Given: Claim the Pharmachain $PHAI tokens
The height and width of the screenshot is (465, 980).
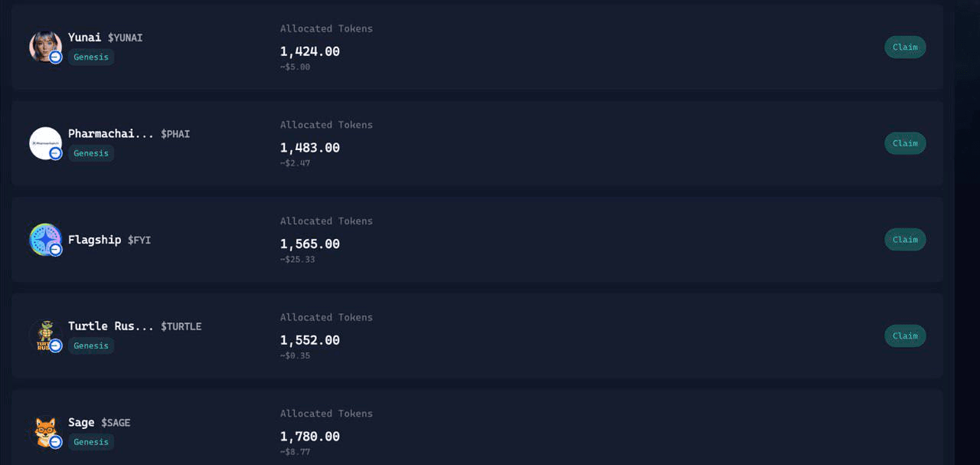Looking at the screenshot, I should [x=905, y=143].
